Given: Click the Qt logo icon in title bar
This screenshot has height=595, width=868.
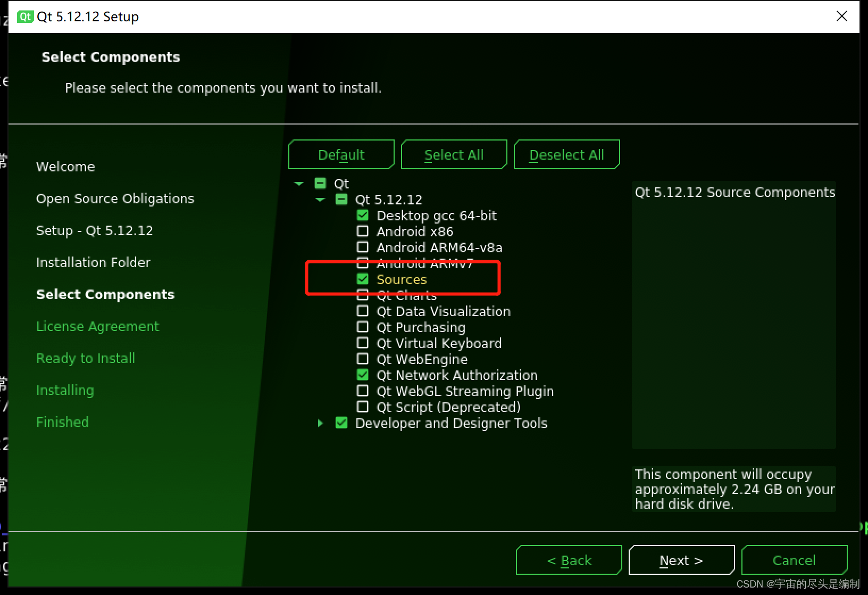Looking at the screenshot, I should click(x=24, y=16).
